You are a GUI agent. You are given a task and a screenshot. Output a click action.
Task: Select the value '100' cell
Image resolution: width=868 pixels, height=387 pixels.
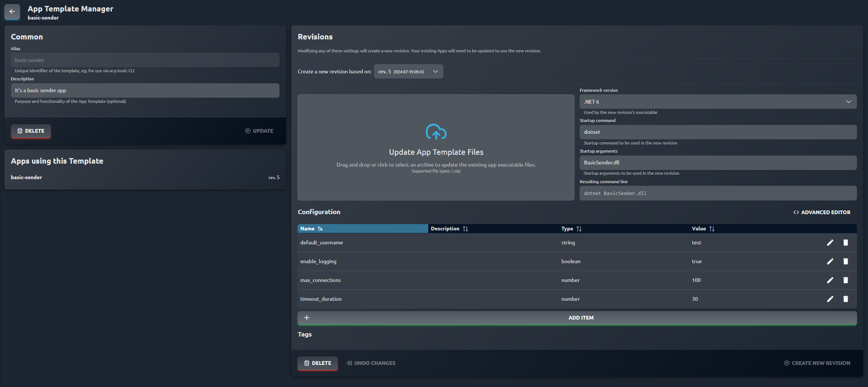696,280
